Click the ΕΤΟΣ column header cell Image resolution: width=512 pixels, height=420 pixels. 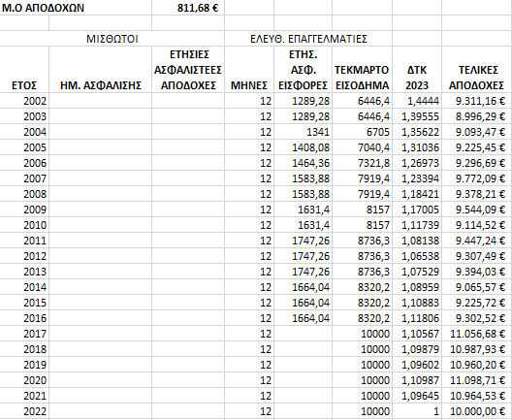point(24,70)
